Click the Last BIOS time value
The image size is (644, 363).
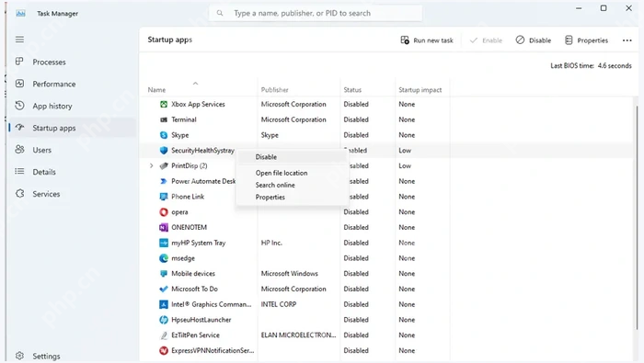[x=615, y=65]
